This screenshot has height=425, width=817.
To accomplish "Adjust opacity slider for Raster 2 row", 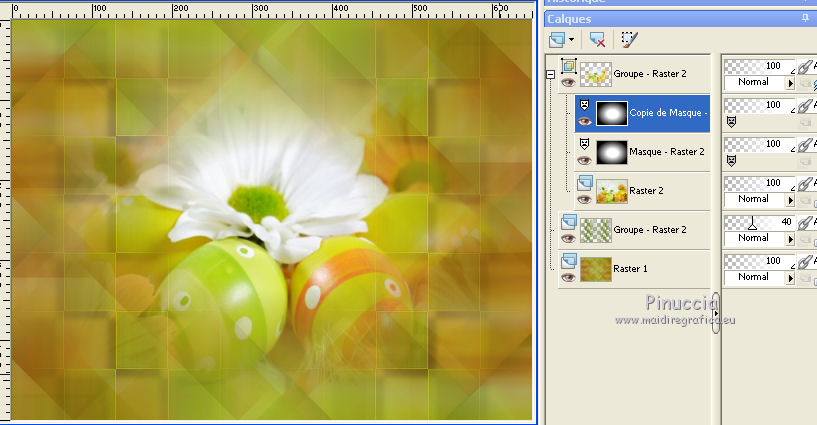I will pyautogui.click(x=759, y=183).
